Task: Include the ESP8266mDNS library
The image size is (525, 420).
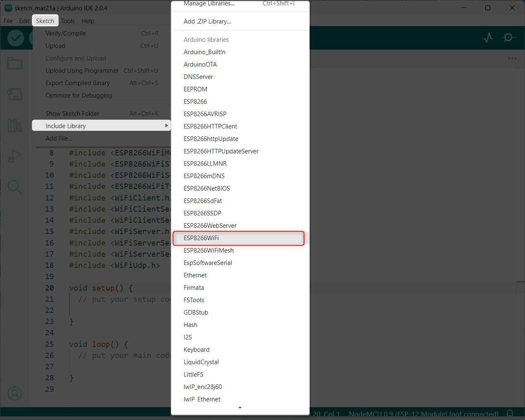Action: click(240, 176)
